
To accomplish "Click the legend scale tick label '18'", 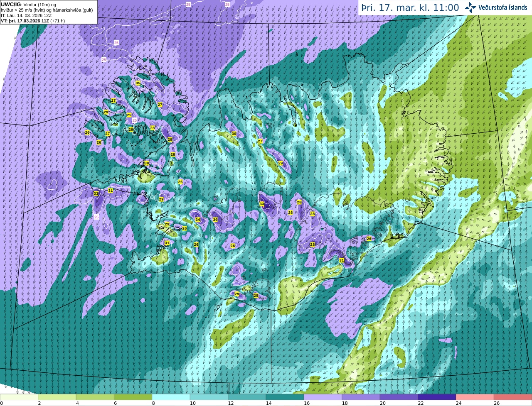I will 345,403.
